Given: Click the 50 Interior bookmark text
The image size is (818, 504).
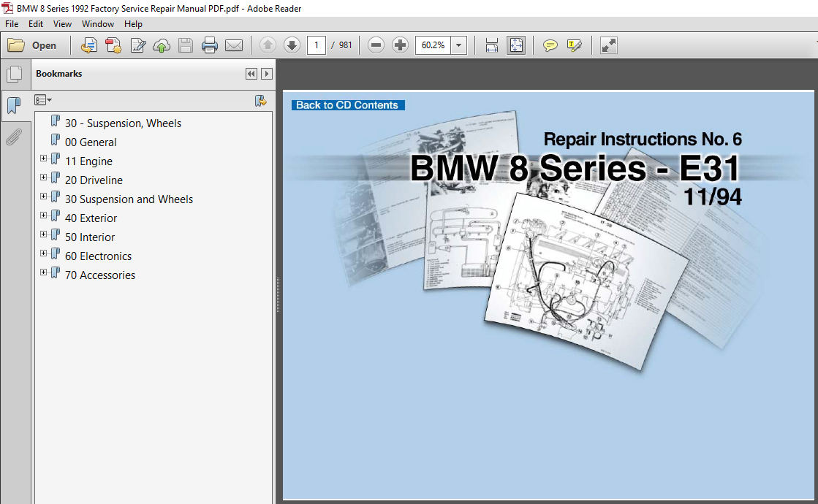Looking at the screenshot, I should (x=90, y=237).
